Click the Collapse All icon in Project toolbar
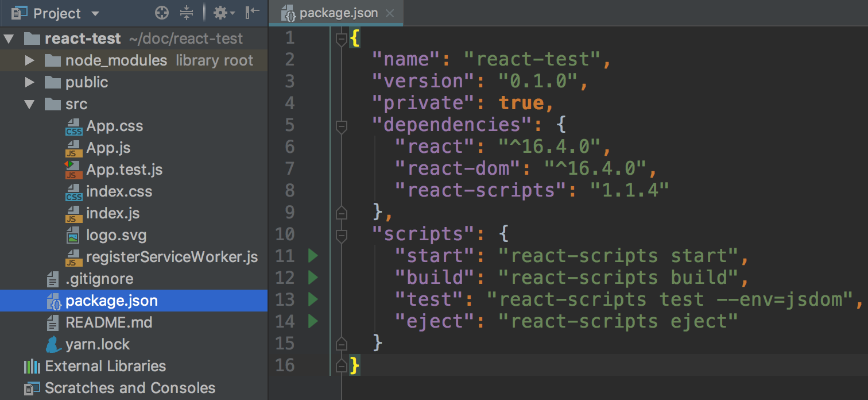This screenshot has height=400, width=868. 187,13
